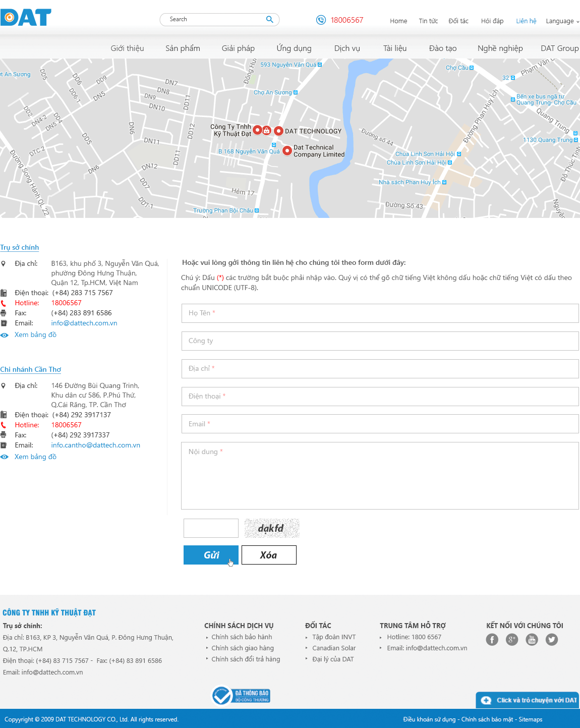Open Sitemaps footer link

(x=531, y=719)
